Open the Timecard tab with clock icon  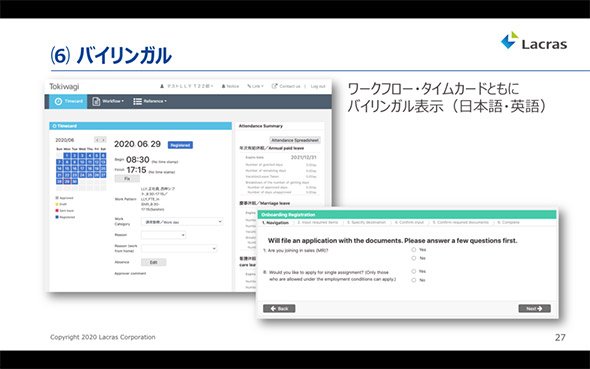pyautogui.click(x=68, y=101)
